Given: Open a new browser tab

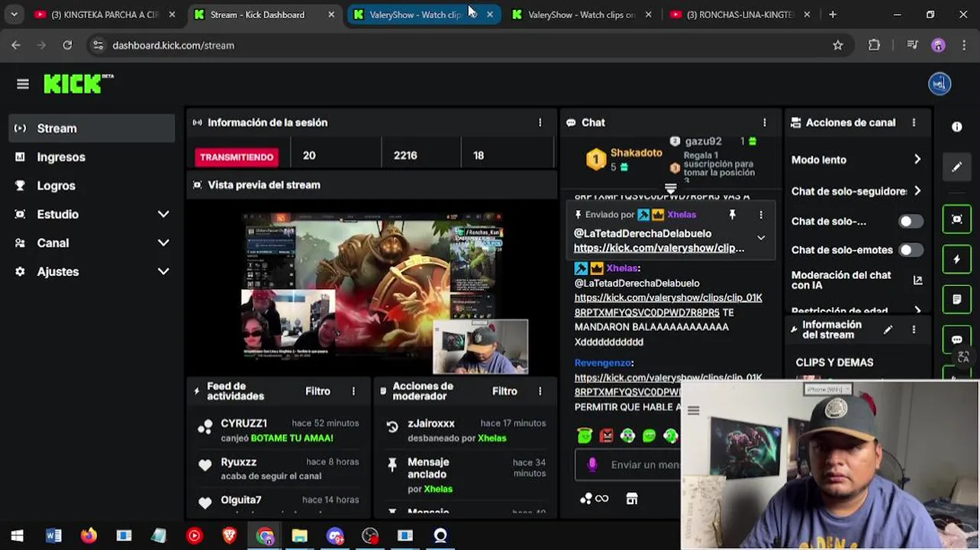Looking at the screenshot, I should (x=833, y=15).
